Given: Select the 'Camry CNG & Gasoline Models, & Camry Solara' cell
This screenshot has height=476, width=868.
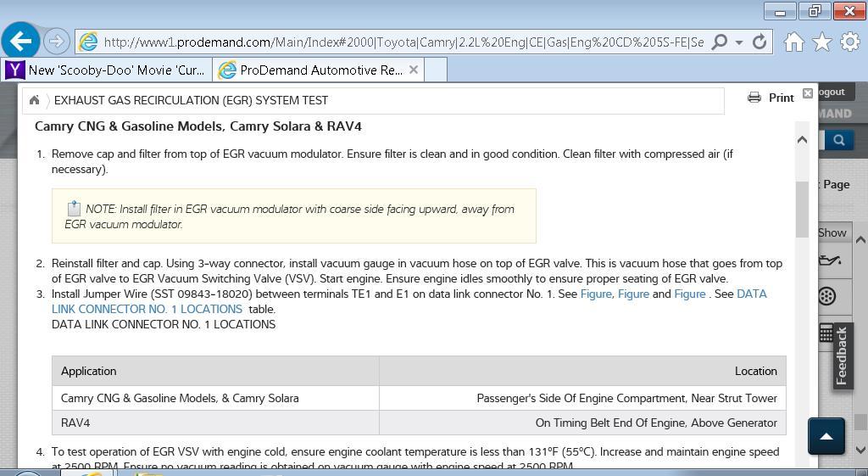Looking at the screenshot, I should click(x=215, y=399).
